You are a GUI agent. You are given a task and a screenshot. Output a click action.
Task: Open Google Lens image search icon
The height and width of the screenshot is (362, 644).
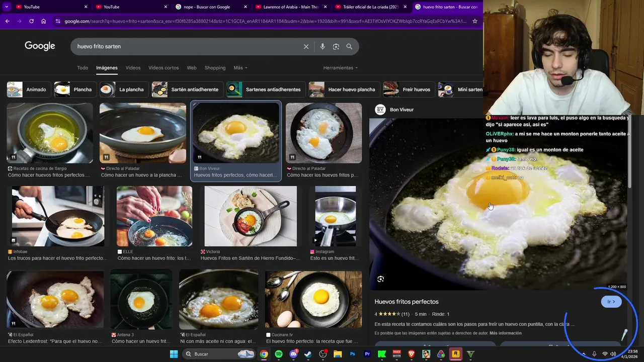click(336, 46)
